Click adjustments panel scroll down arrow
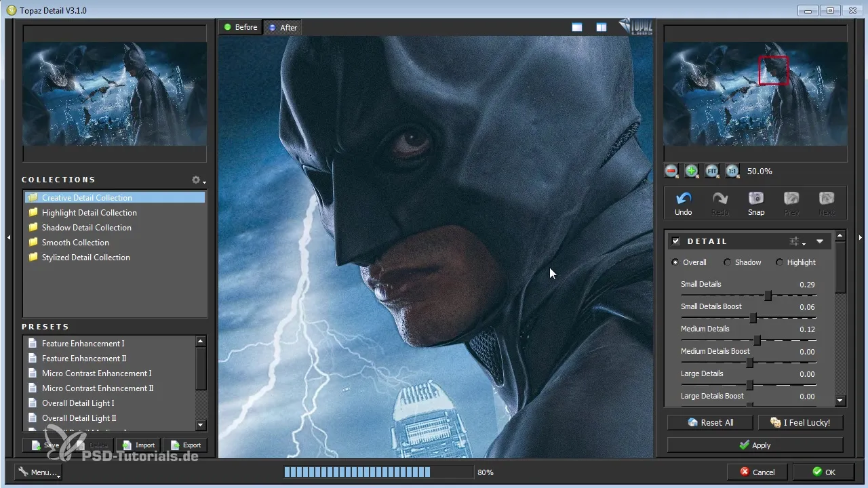 840,401
